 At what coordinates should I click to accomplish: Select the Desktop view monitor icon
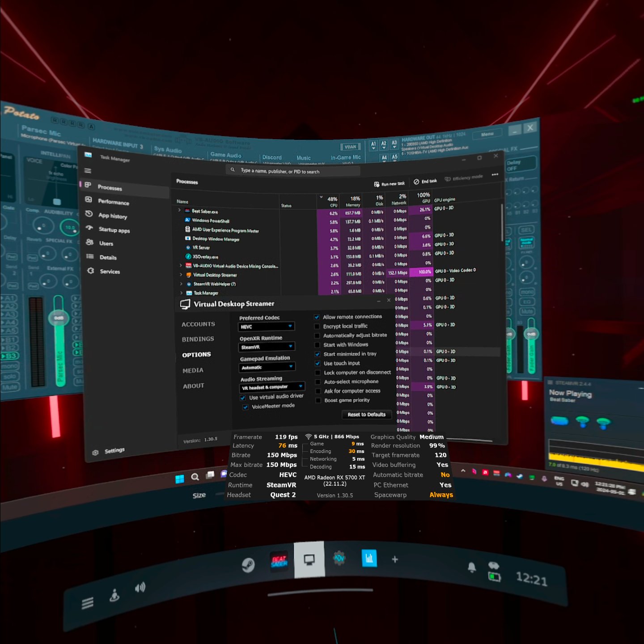[309, 559]
